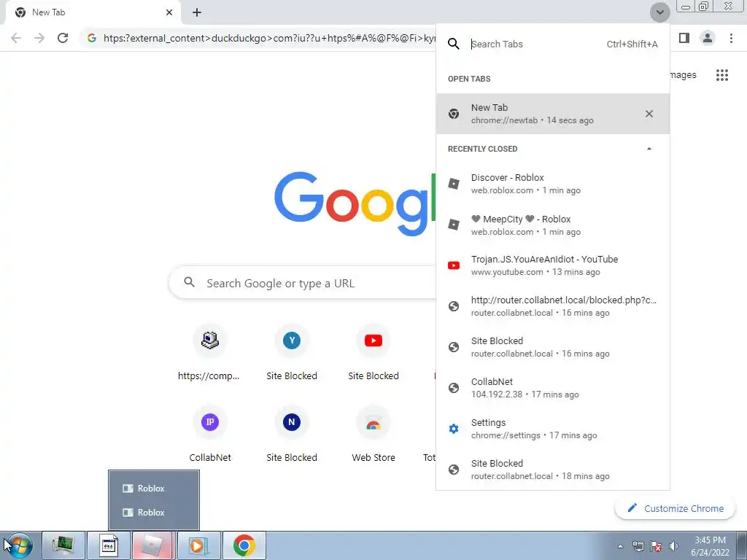This screenshot has height=560, width=747.
Task: Open the CollabNet shortcut tile
Action: [x=209, y=435]
